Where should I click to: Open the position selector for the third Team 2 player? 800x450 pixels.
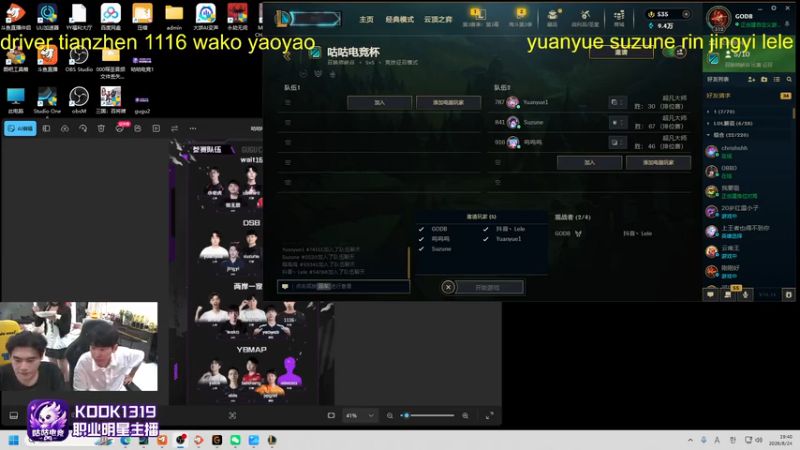coord(617,142)
